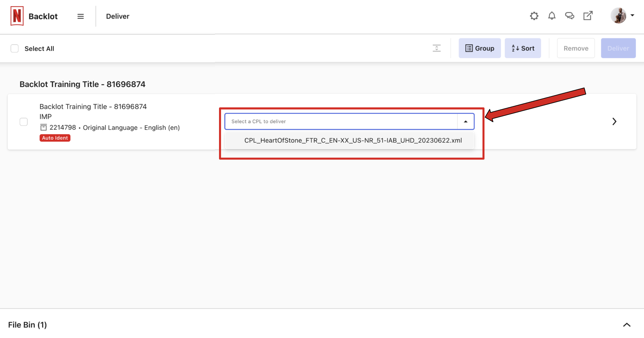Click the Sort button
Image resolution: width=644 pixels, height=338 pixels.
click(523, 48)
